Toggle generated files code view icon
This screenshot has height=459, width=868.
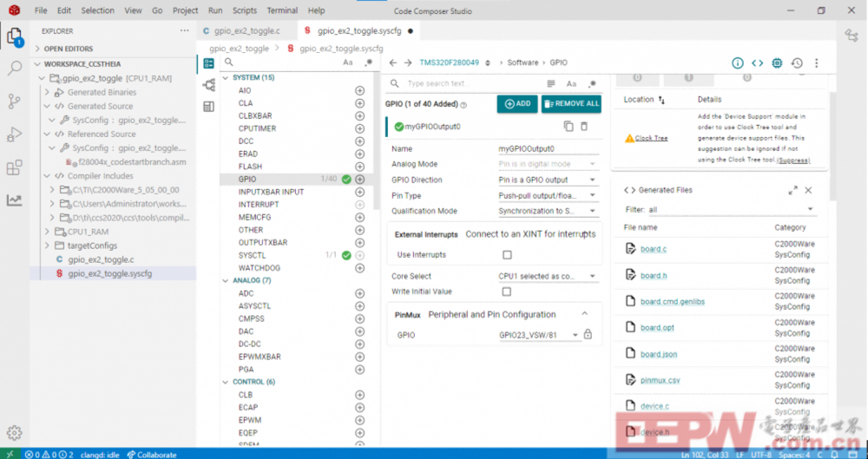tap(757, 63)
